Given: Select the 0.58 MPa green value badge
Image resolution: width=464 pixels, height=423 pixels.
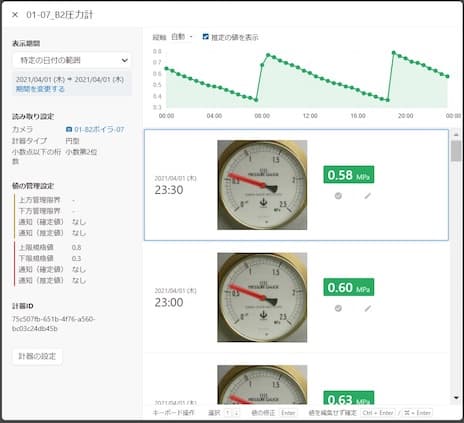Looking at the screenshot, I should point(349,175).
